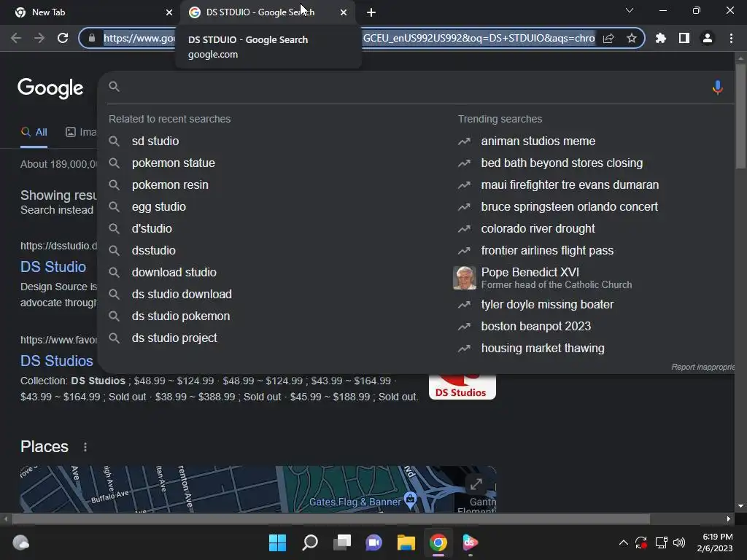Screen dimensions: 747x560
Task: Select the DS STDUIO - Google Search tab
Action: tap(267, 12)
